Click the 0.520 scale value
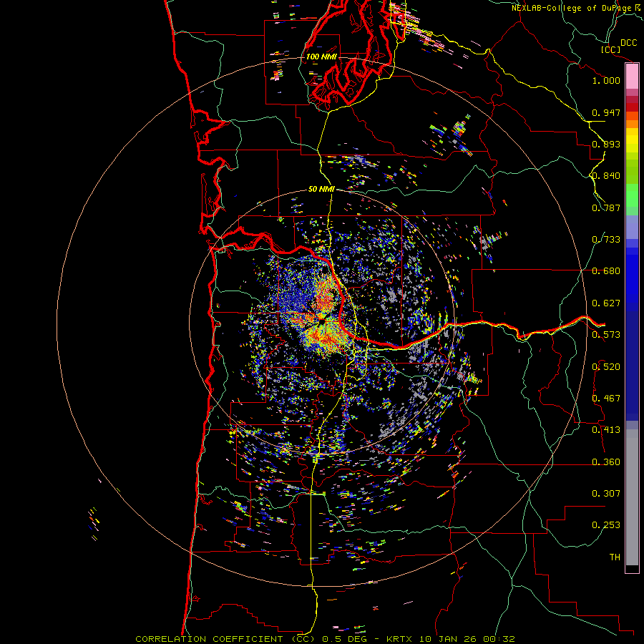The image size is (644, 644). coord(606,367)
